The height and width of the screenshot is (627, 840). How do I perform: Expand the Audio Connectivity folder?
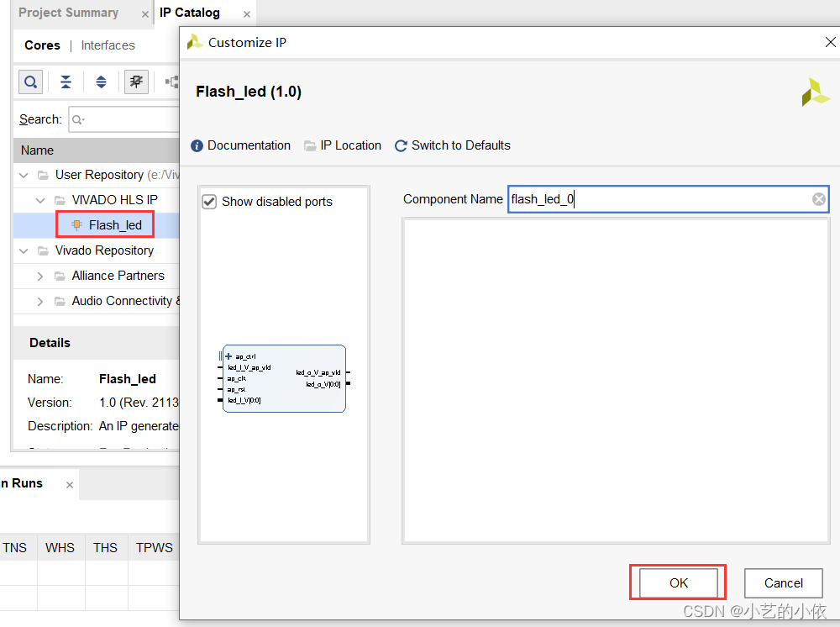point(40,301)
